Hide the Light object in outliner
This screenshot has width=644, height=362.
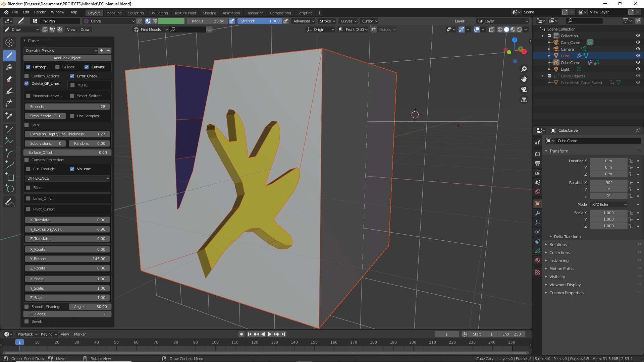tap(638, 69)
